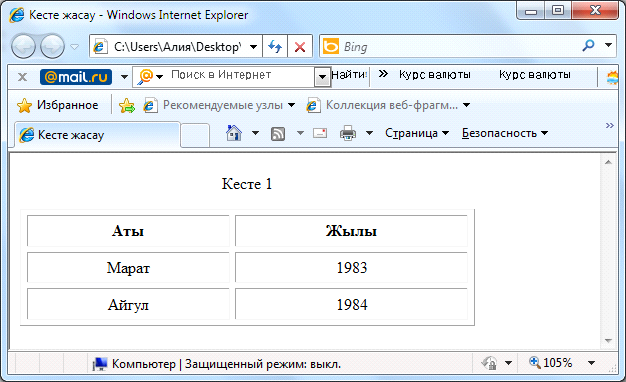Close the mail.ru toolbar
626x382 pixels.
click(x=22, y=77)
